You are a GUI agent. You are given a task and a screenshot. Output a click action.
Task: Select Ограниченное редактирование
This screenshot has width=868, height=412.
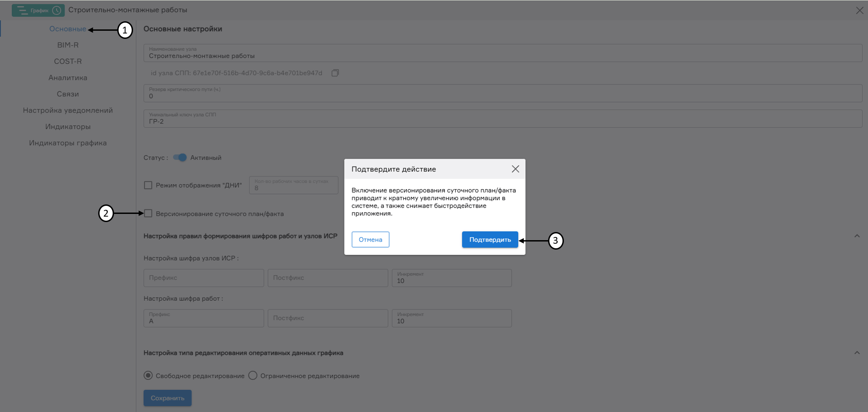point(253,375)
